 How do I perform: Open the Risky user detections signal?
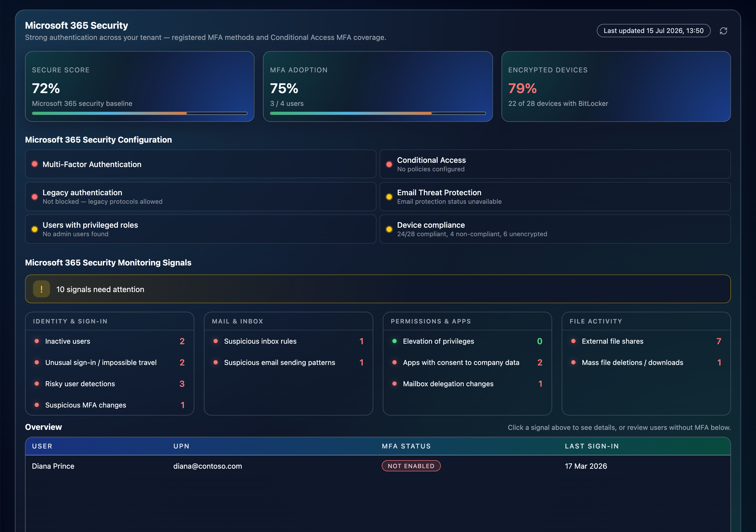(109, 384)
